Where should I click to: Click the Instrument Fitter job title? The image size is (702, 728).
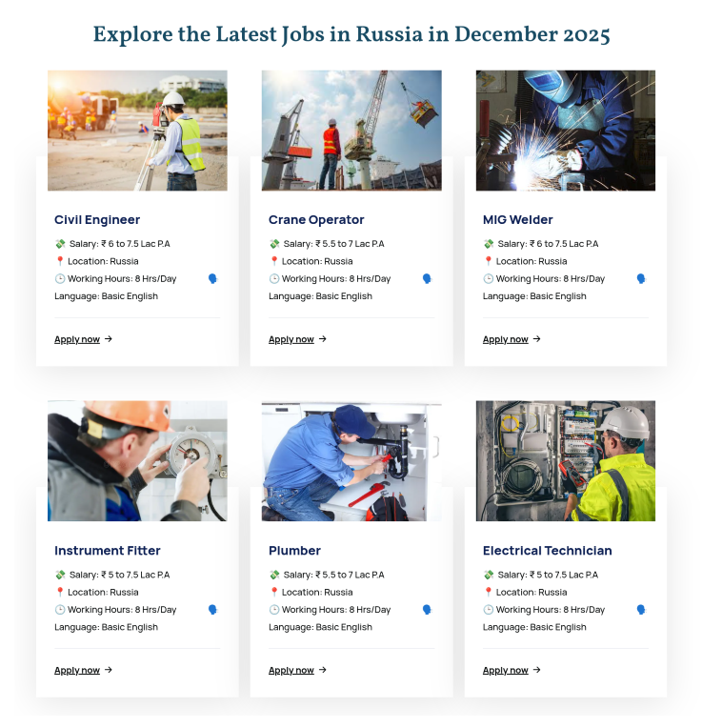[x=108, y=551]
